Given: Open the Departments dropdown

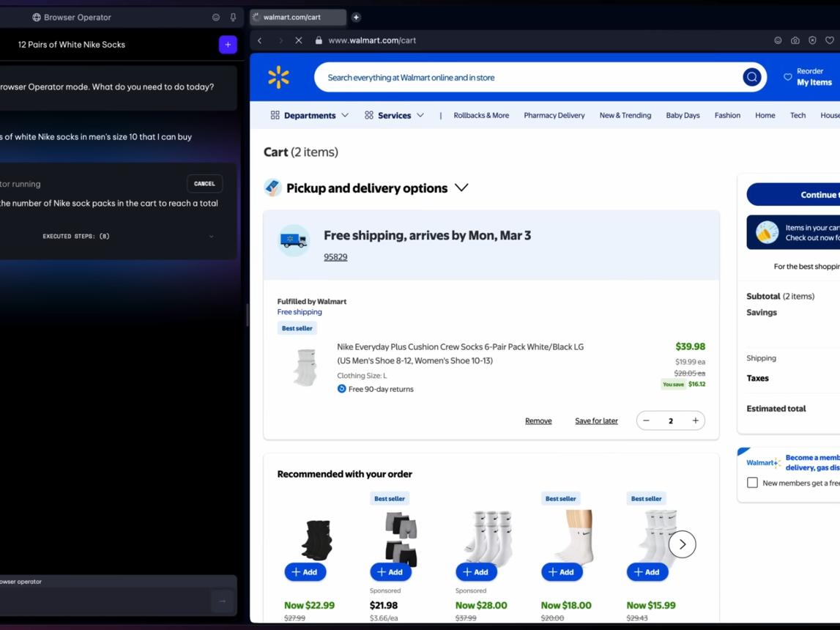Looking at the screenshot, I should (x=310, y=115).
